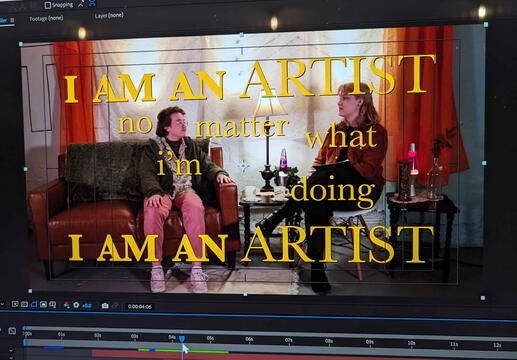Toggle transparency grid icon

tap(24, 304)
